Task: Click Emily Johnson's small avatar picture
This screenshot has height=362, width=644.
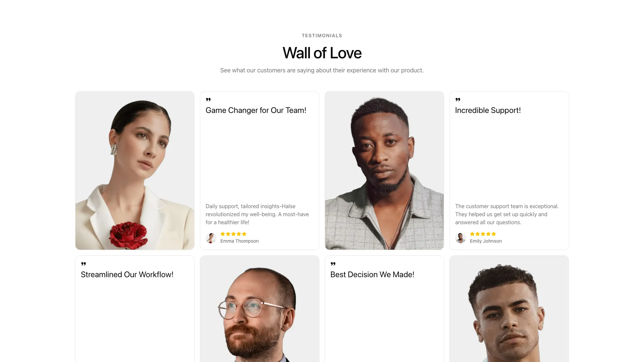Action: [461, 238]
